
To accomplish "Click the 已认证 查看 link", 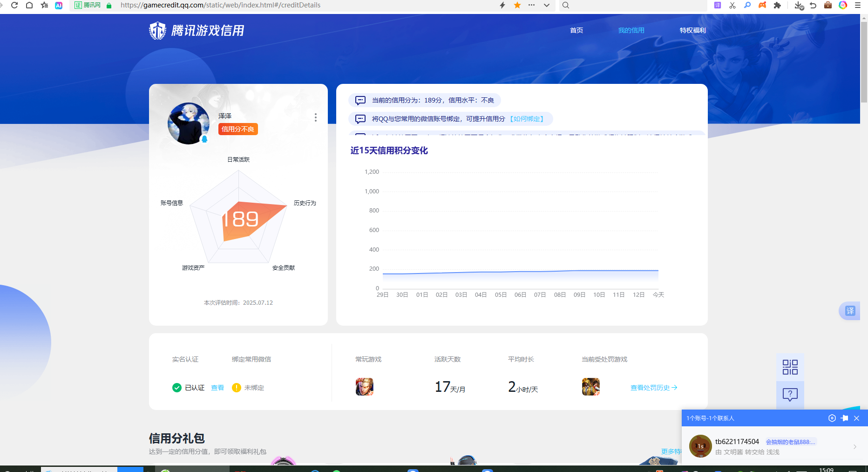I will pyautogui.click(x=217, y=388).
